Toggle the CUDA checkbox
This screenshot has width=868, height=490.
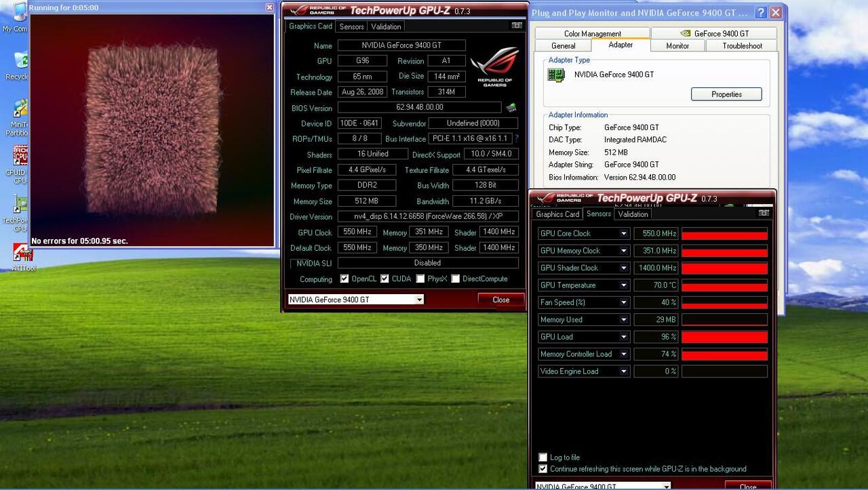tap(384, 279)
